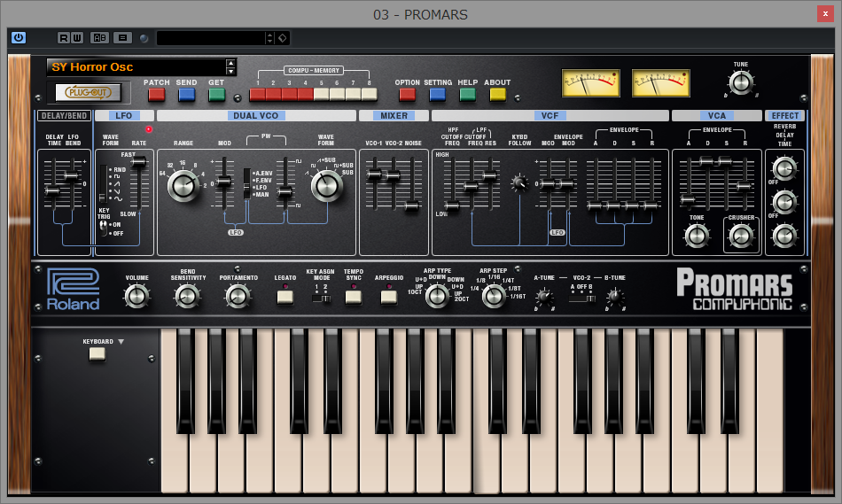Flip the KEY ASGN MODE switch
Viewport: 842px width, 504px height.
(321, 299)
